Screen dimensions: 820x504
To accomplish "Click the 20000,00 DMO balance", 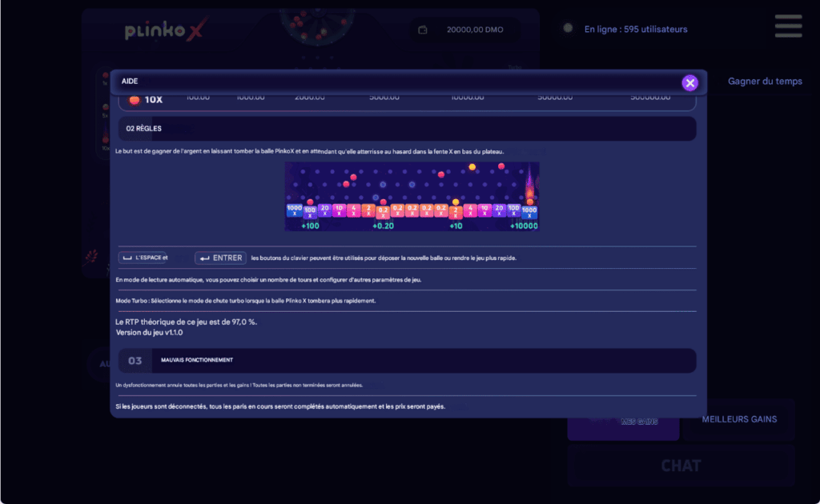I will 475,30.
